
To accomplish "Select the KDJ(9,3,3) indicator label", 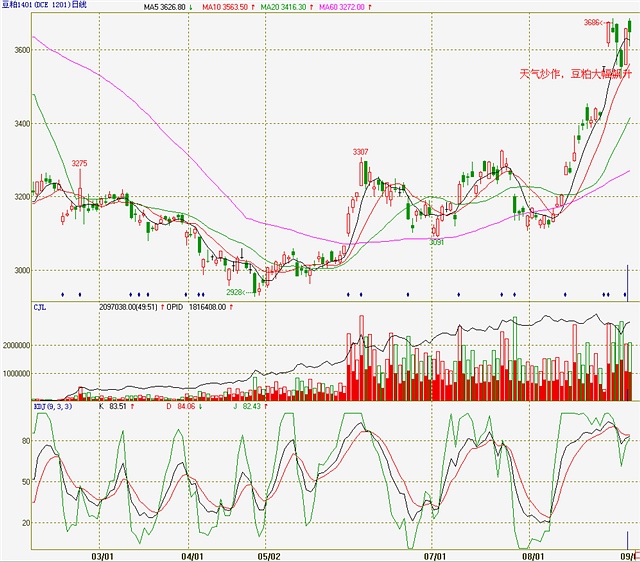I will point(53,407).
